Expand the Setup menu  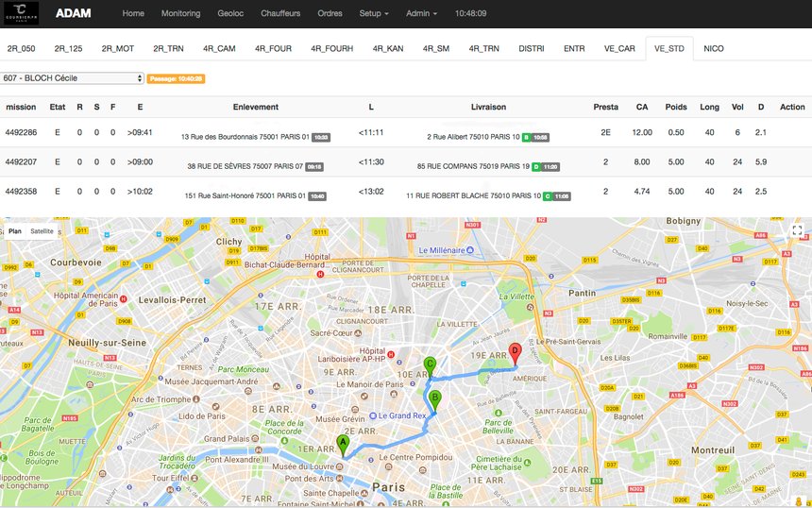tap(374, 13)
